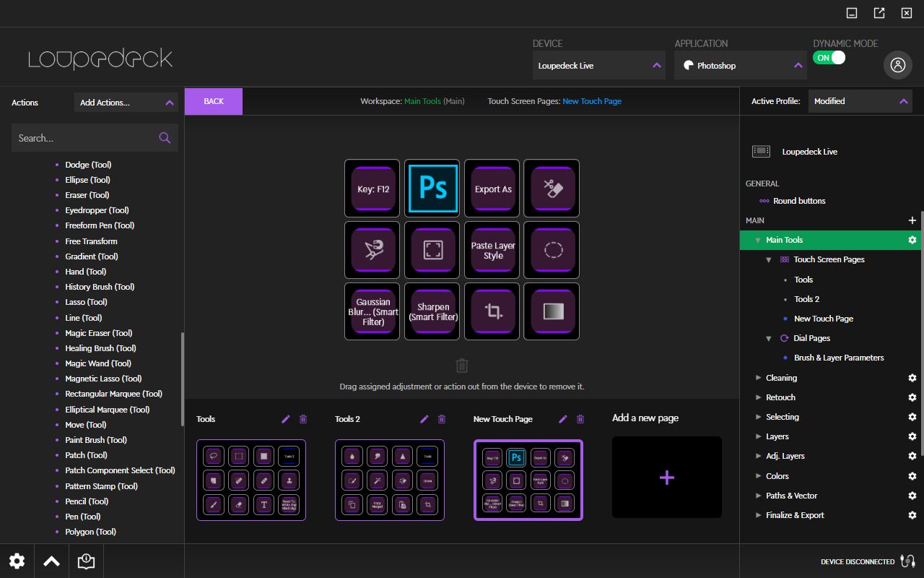Open the Tools page thumbnail
The image size is (924, 578).
(x=251, y=480)
